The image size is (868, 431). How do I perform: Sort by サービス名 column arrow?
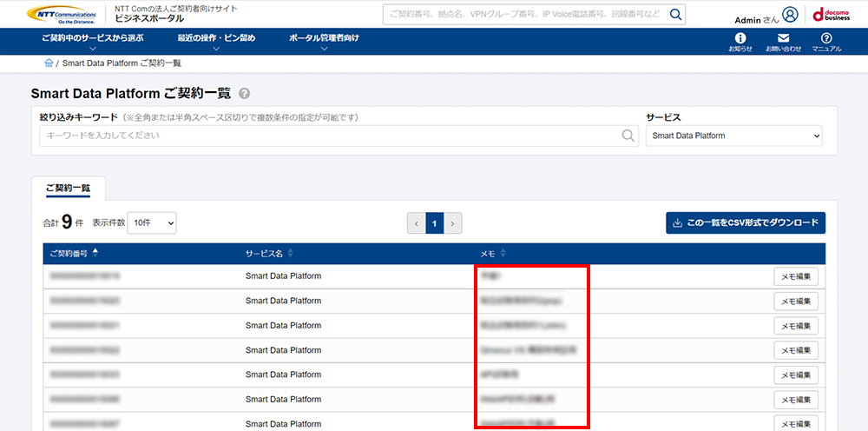pyautogui.click(x=290, y=253)
